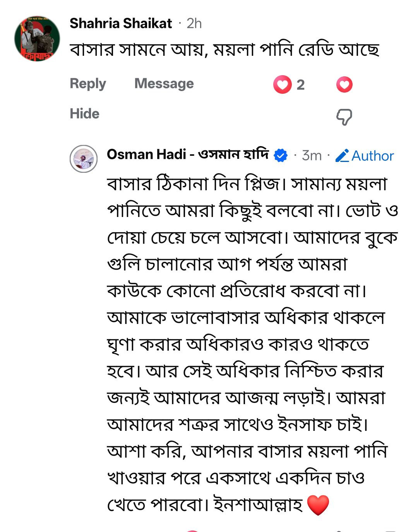Click the Author pencil icon
The width and height of the screenshot is (418, 532).
342,156
